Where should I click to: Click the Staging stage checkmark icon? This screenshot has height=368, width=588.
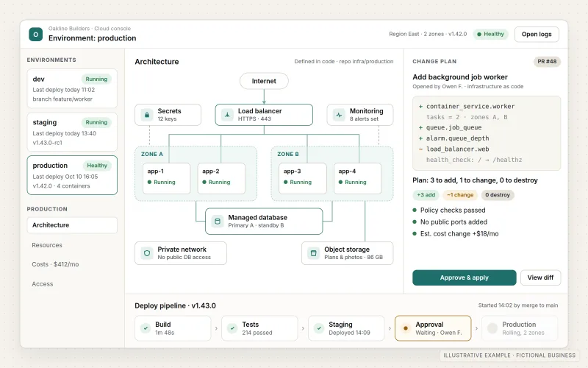tap(319, 328)
